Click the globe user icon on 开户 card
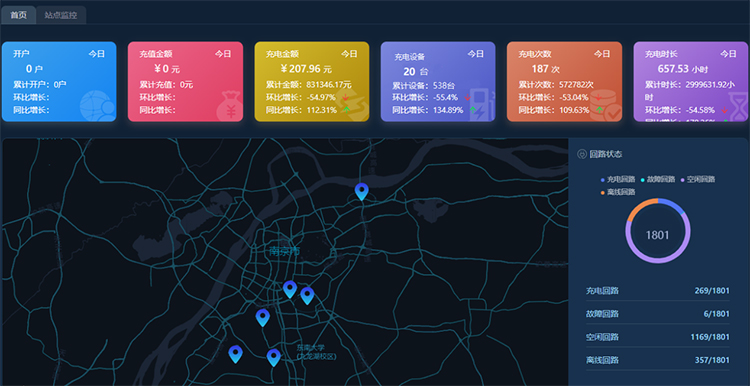The width and height of the screenshot is (750, 386). click(x=98, y=105)
